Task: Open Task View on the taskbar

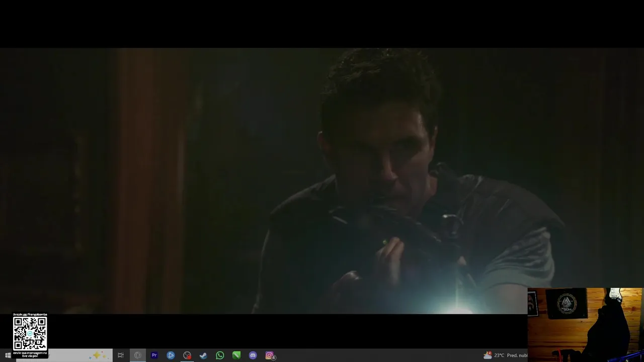Action: tap(121, 355)
